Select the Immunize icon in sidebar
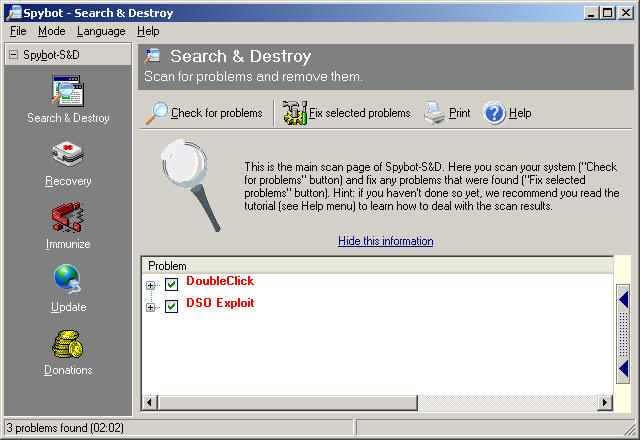Screen dimensions: 640x440 [x=68, y=219]
